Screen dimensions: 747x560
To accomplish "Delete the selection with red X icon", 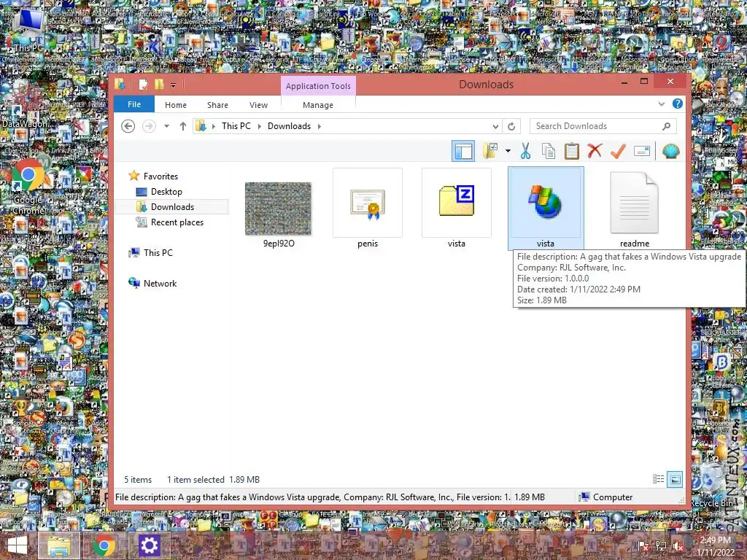I will [595, 152].
